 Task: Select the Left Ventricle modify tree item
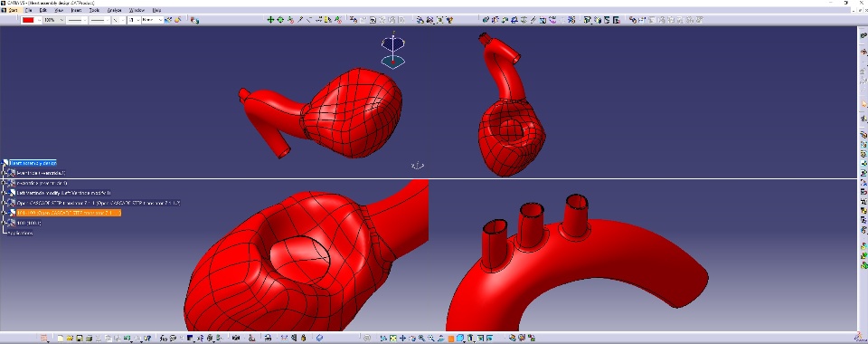pos(63,193)
